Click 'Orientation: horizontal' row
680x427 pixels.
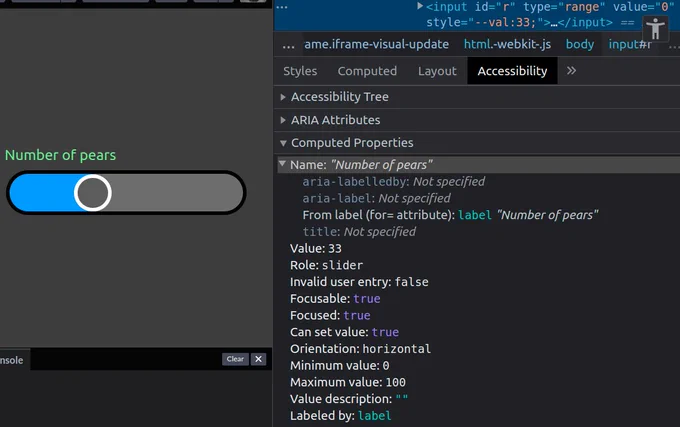(360, 349)
